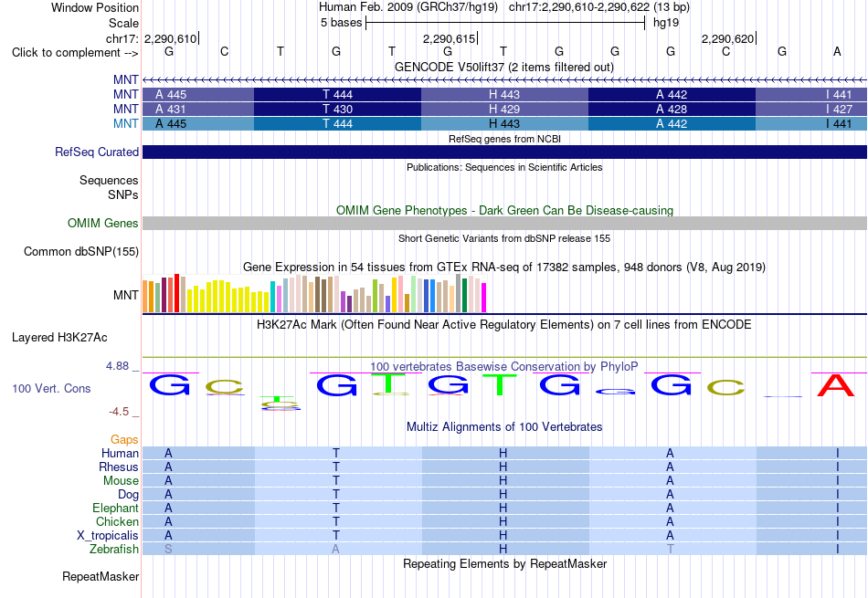Click the Zebrafish 'S' amino acid cell
This screenshot has height=598, width=868.
168,550
